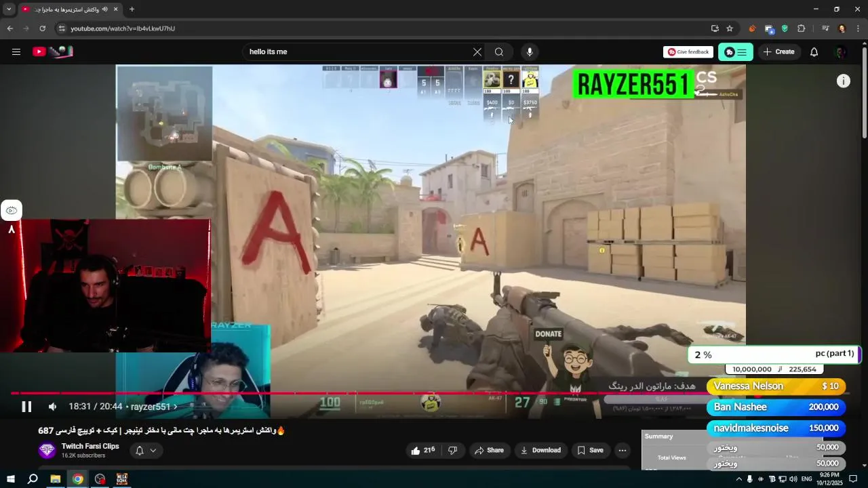Viewport: 868px width, 488px height.
Task: Open File Explorer from taskbar
Action: [x=56, y=479]
